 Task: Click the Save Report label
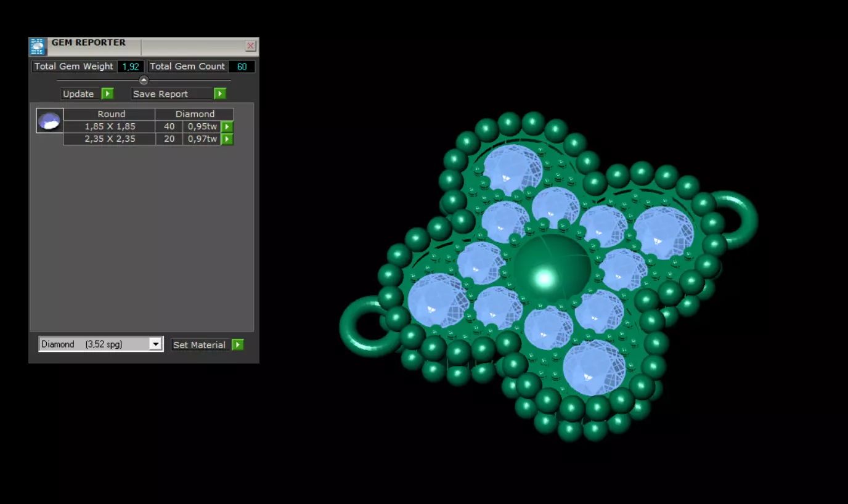(x=160, y=94)
